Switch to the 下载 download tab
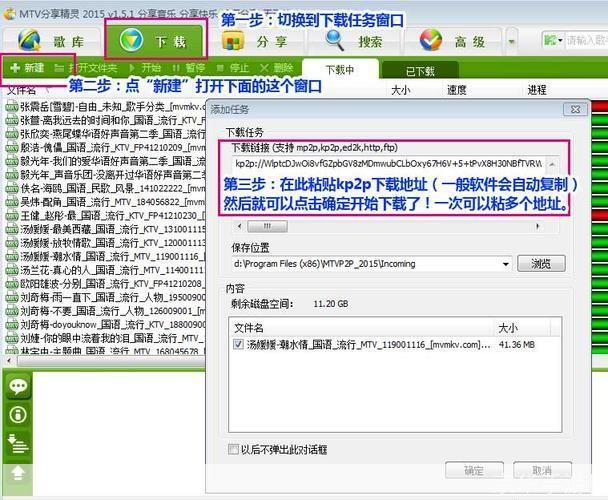608x500 pixels. [x=155, y=40]
